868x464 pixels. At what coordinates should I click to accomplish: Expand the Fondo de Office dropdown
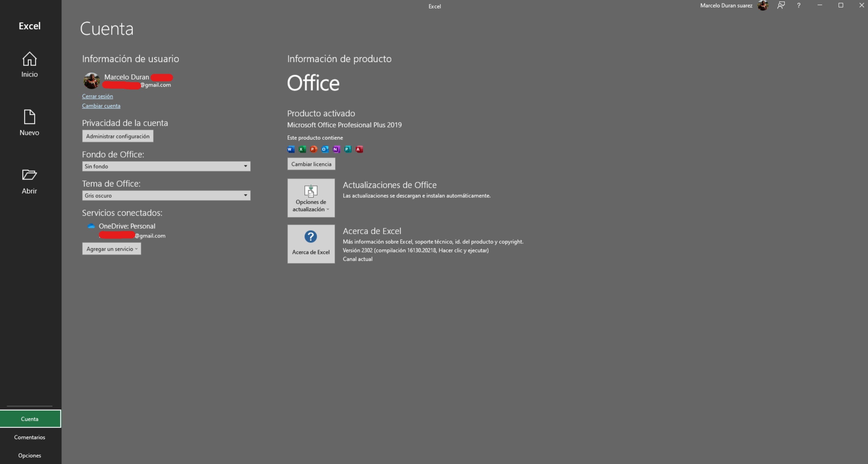coord(245,166)
